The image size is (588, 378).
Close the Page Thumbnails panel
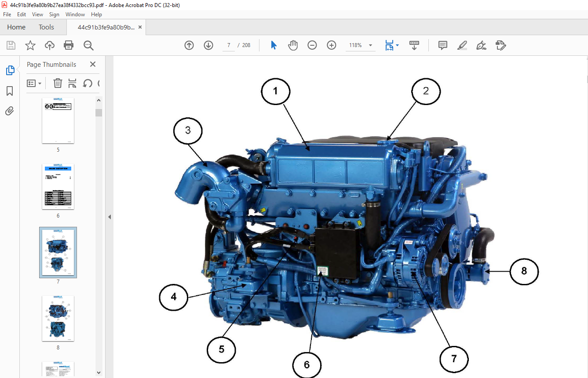click(93, 64)
